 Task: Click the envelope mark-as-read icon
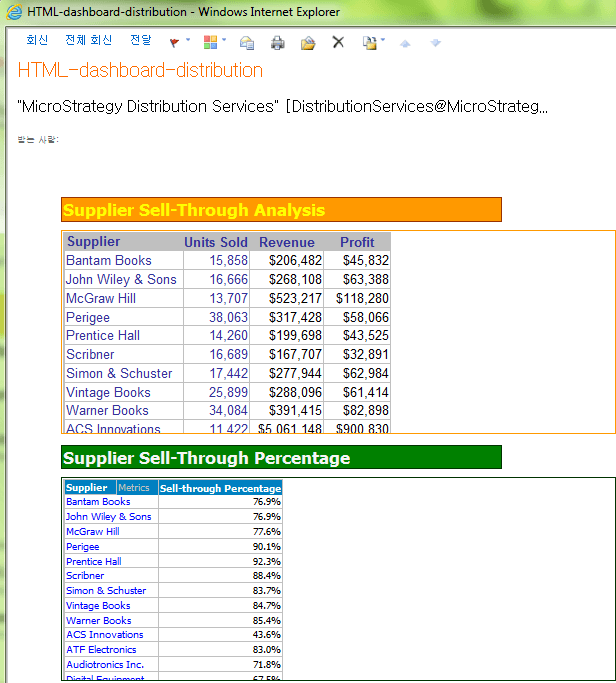247,43
